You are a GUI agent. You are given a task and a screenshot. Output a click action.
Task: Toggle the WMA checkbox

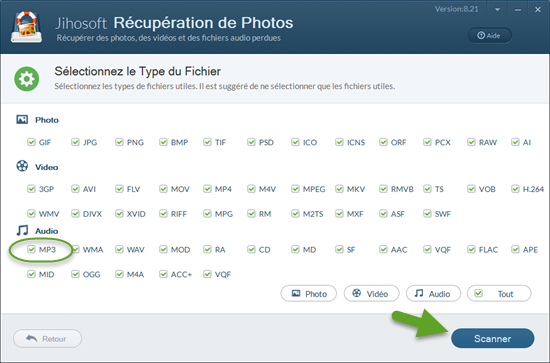click(x=75, y=249)
